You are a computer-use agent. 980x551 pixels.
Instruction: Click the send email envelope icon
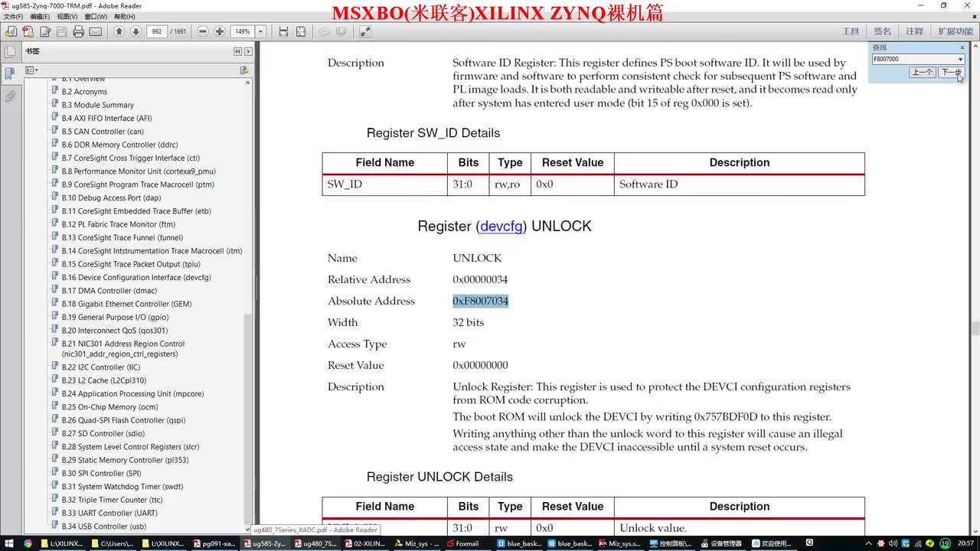tap(95, 31)
